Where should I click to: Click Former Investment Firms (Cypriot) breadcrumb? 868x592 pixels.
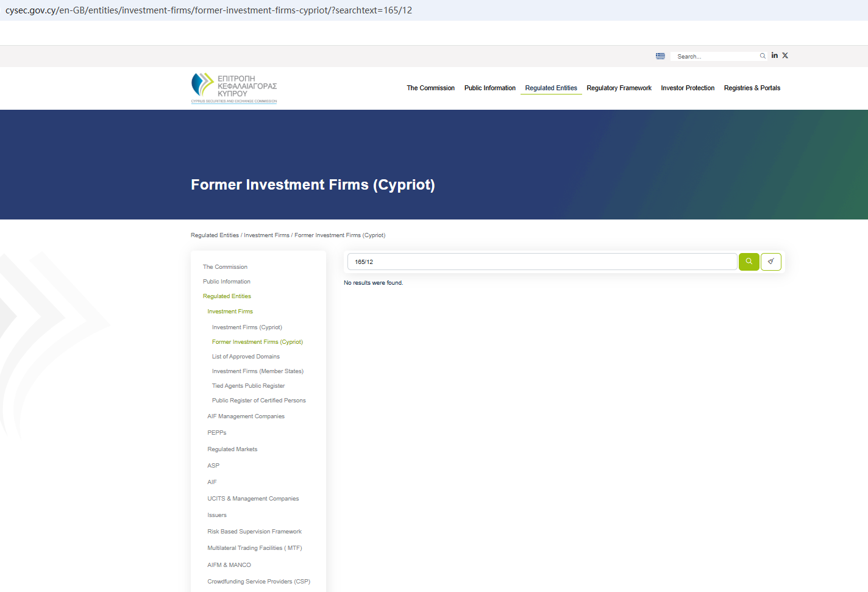[340, 235]
